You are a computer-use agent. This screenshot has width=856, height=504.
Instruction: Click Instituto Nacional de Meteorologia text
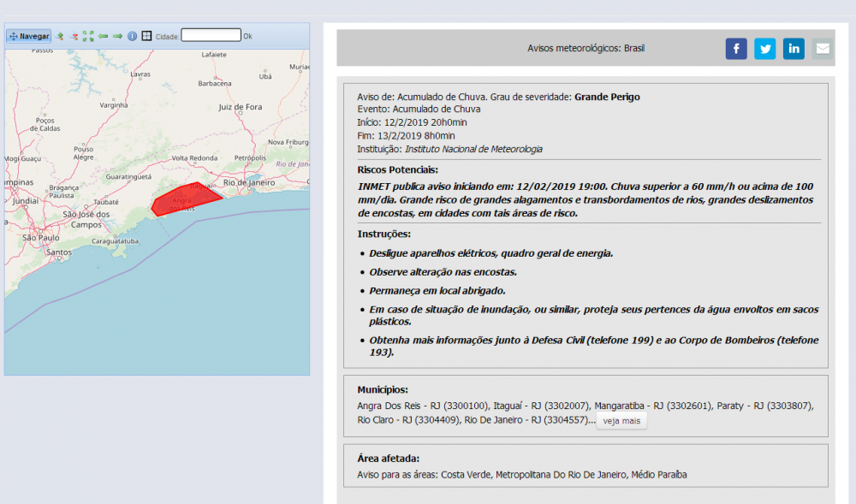coord(473,149)
